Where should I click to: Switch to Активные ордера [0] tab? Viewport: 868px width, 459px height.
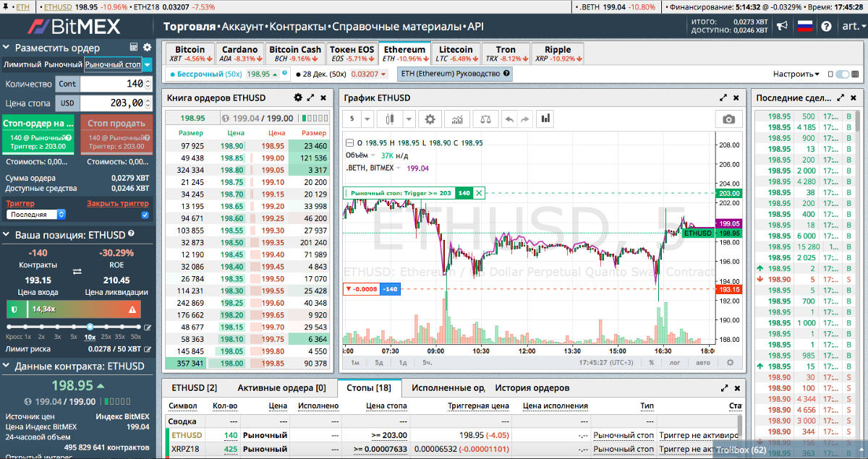pos(281,388)
